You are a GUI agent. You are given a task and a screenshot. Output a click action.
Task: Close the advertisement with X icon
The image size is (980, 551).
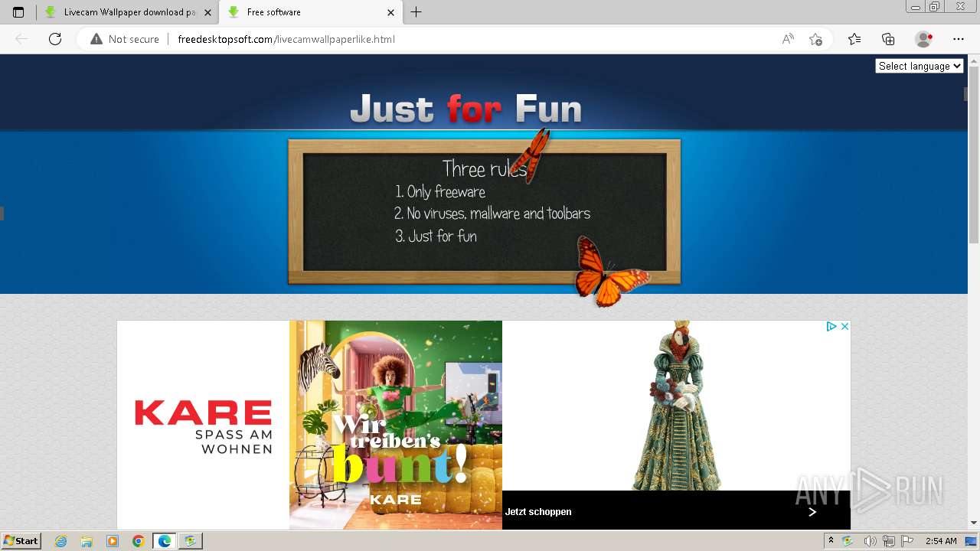click(844, 326)
